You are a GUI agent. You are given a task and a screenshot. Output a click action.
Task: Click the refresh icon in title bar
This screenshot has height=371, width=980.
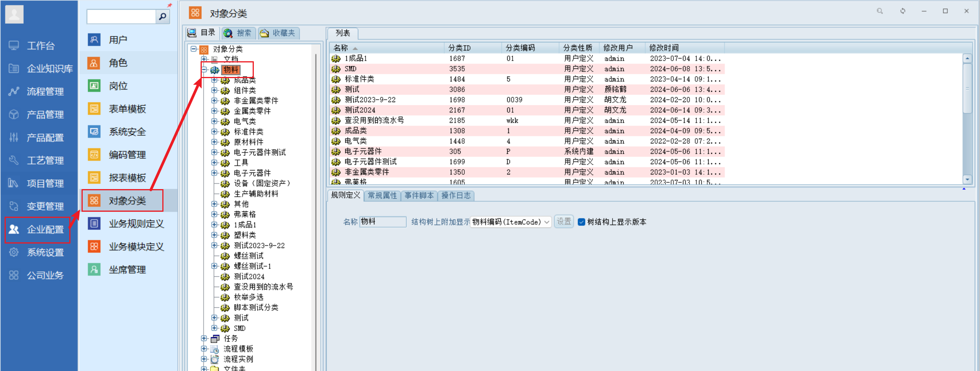tap(903, 11)
